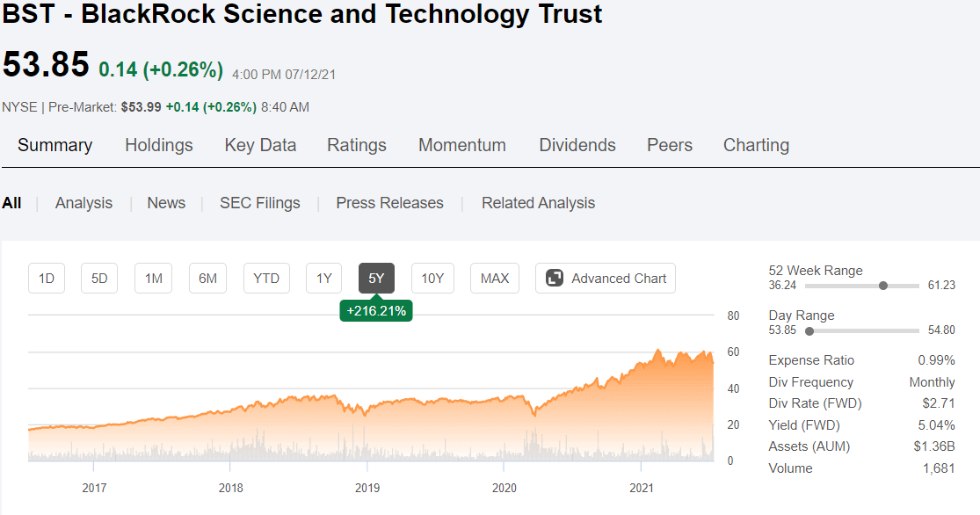Click the Div Rate (FWD) value $2.71
This screenshot has width=980, height=515.
939,403
